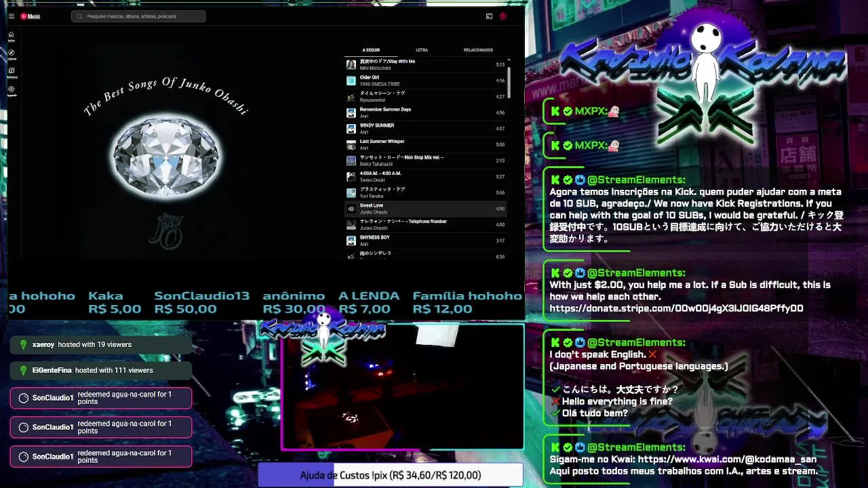Click the Kaka R$ 5,00 donation ticker

coord(115,302)
